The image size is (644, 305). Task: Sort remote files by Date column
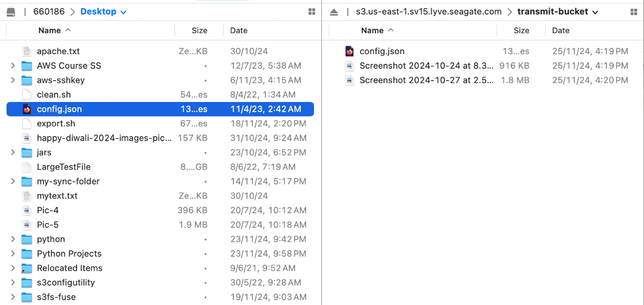561,30
